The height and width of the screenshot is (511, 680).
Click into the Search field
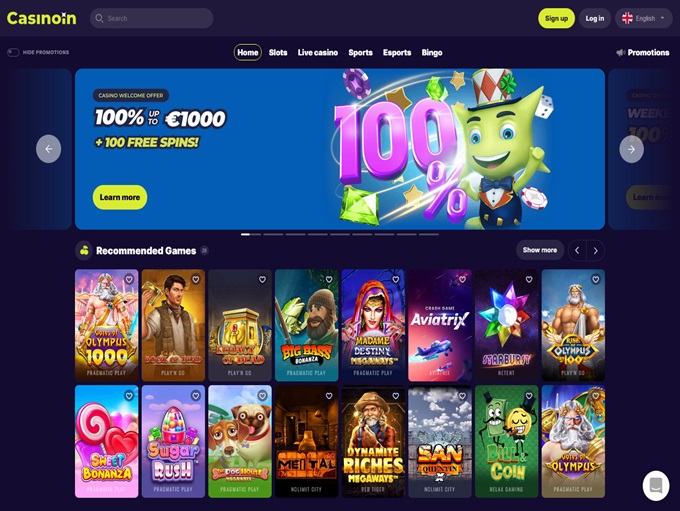click(151, 18)
